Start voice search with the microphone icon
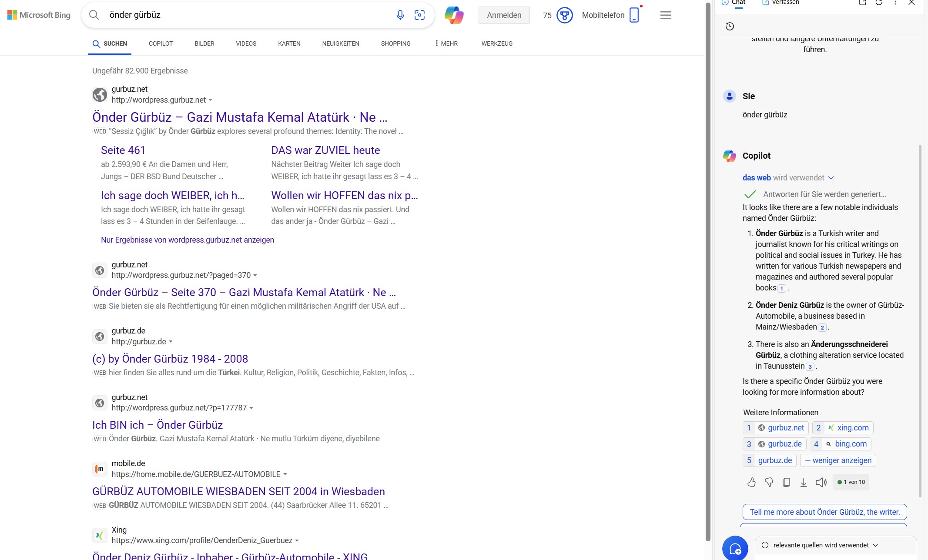The image size is (928, 560). click(400, 15)
